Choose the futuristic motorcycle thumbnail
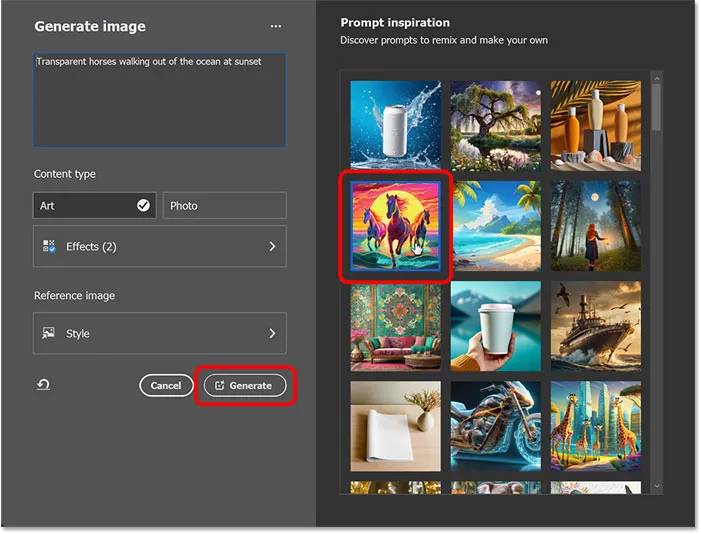The image size is (701, 534). [496, 426]
